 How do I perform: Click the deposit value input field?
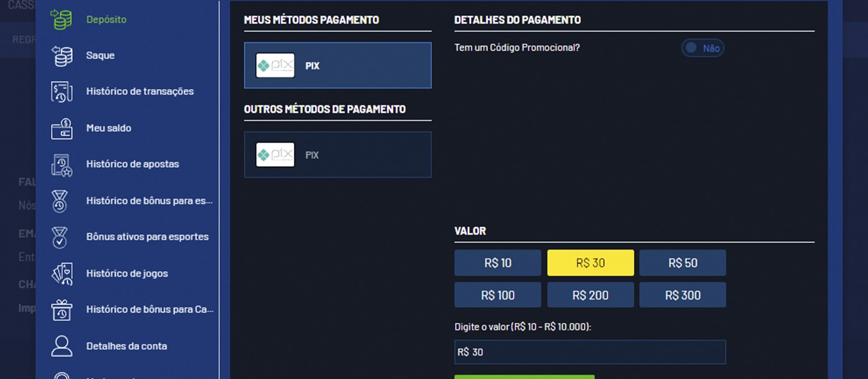coord(590,352)
